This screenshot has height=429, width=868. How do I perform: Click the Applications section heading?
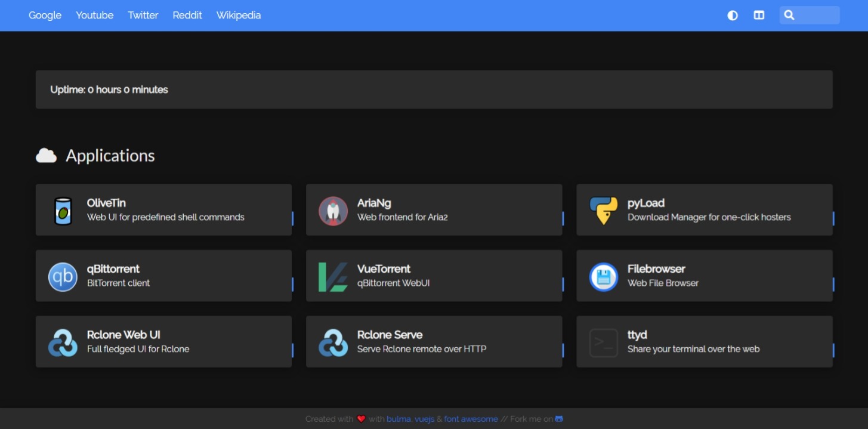click(110, 156)
